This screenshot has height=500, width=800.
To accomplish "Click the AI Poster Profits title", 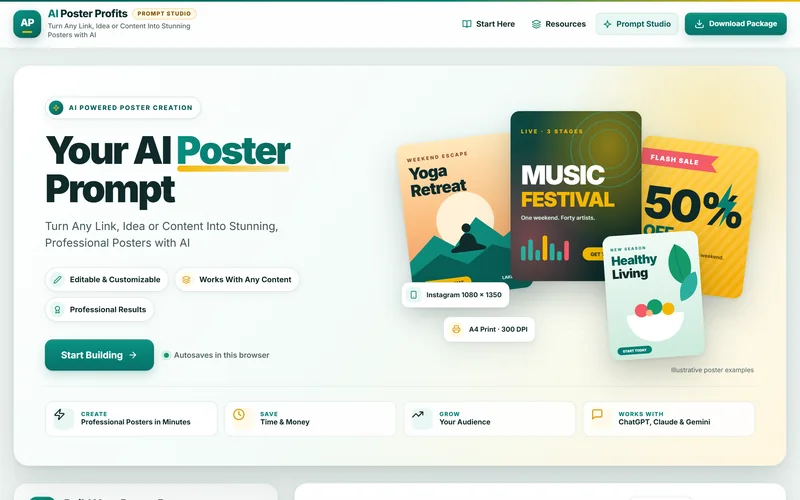I will click(x=87, y=14).
